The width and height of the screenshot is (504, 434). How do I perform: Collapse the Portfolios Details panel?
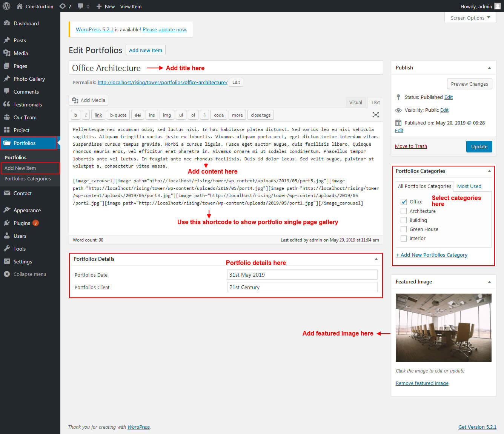coord(376,259)
